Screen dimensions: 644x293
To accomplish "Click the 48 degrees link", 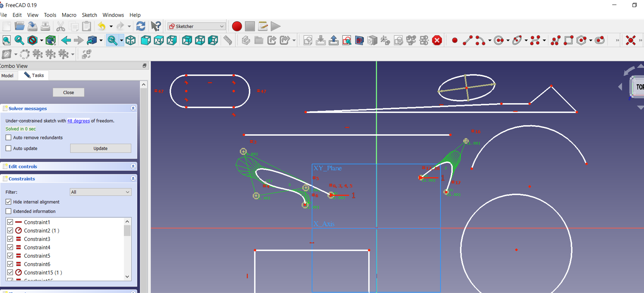I will (78, 121).
